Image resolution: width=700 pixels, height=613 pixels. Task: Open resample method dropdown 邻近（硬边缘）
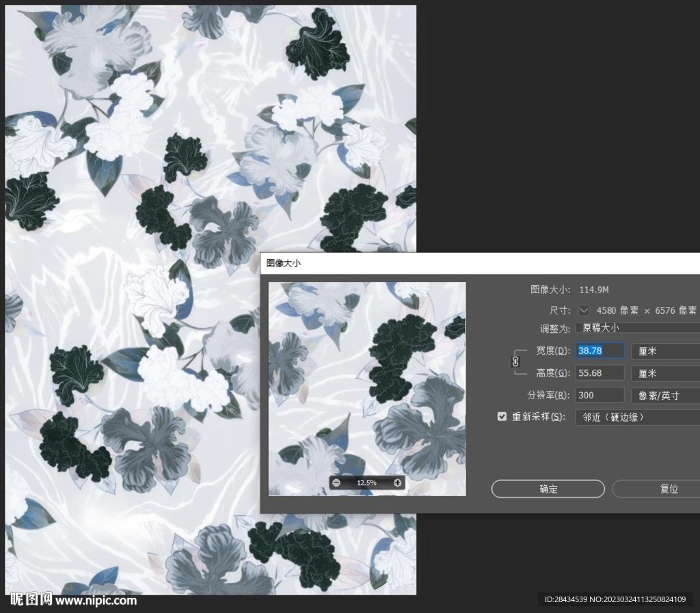637,417
